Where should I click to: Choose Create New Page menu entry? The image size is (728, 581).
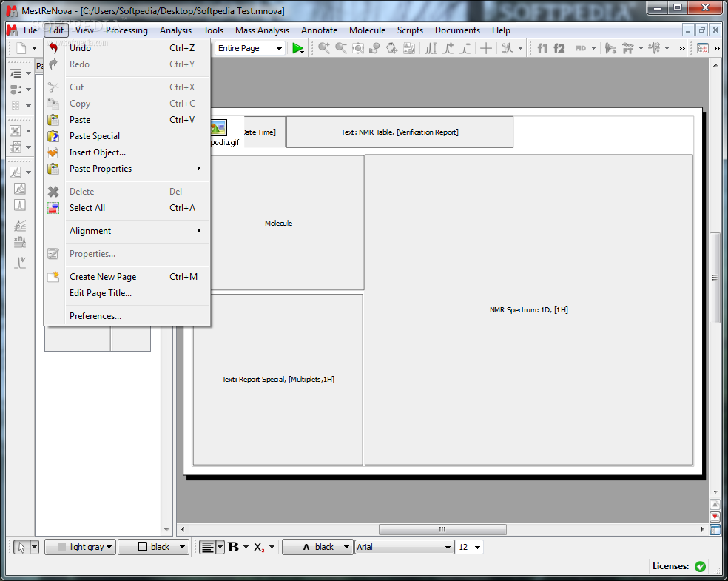[128, 277]
